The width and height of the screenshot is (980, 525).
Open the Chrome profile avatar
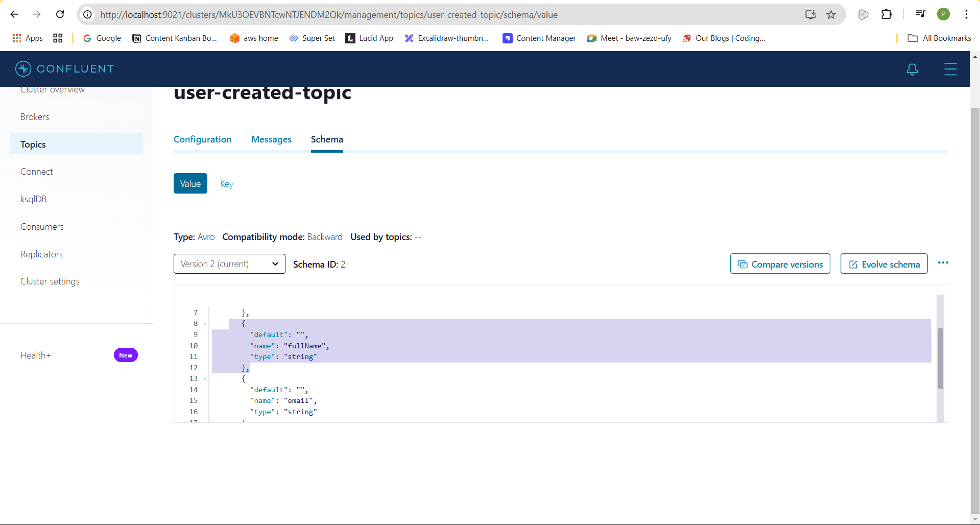point(944,14)
